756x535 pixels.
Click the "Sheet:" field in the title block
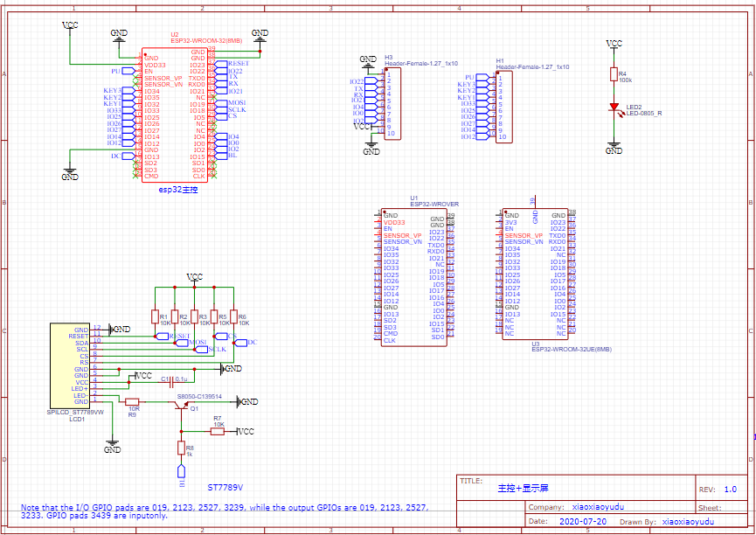tap(711, 508)
